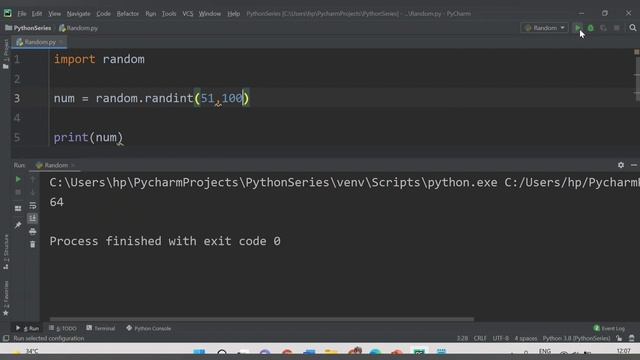Toggle read-only lock icon in status bar
This screenshot has height=360, width=640.
pos(619,338)
